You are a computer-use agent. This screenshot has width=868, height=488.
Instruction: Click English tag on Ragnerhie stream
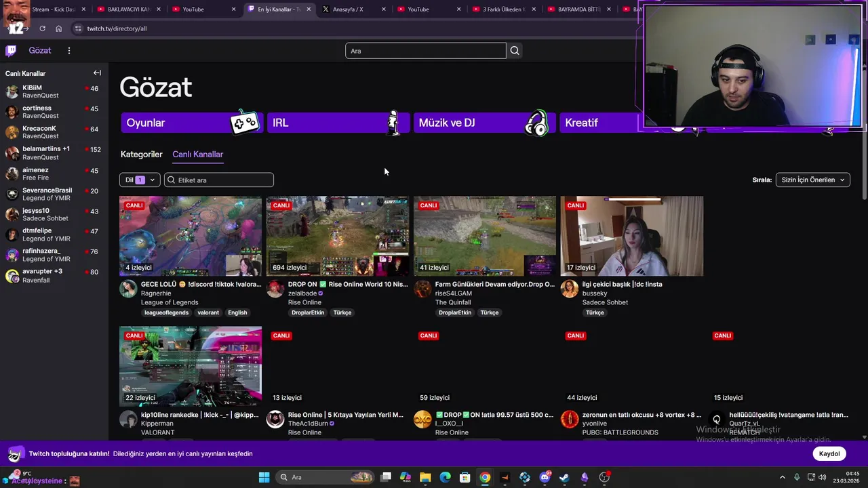(237, 312)
